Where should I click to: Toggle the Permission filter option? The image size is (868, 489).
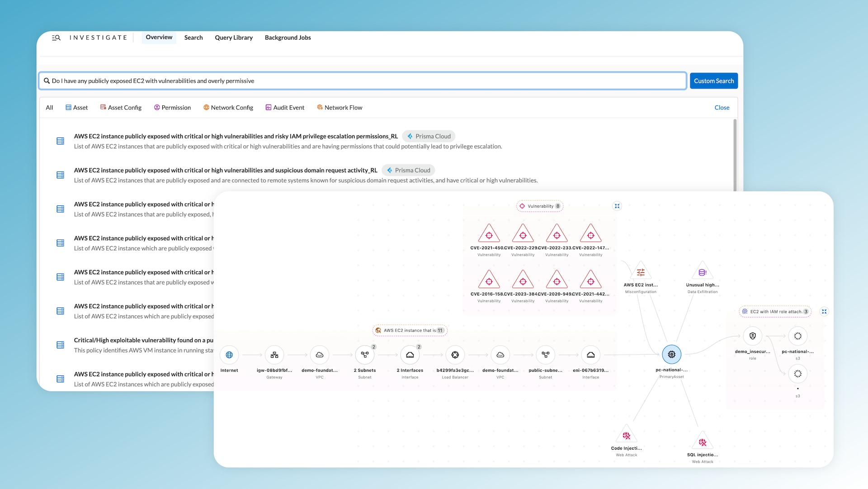pyautogui.click(x=172, y=107)
